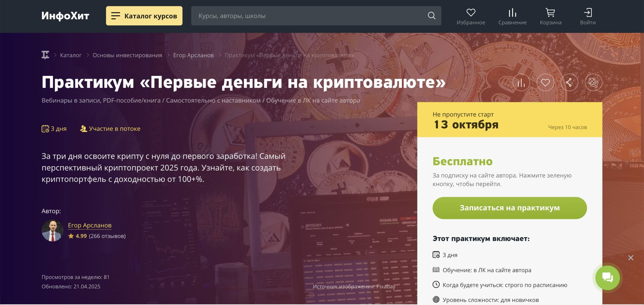The height and width of the screenshot is (305, 644).
Task: Open the Каталог курсов menu
Action: coord(144,16)
